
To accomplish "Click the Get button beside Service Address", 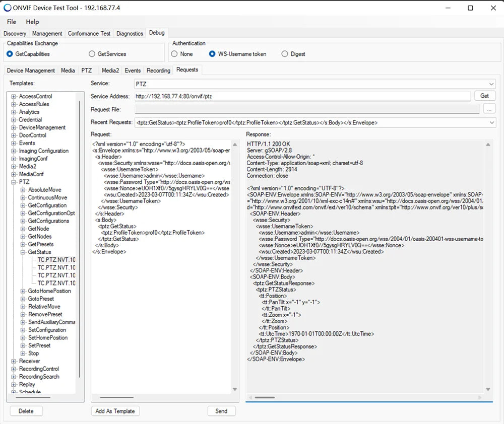I will [x=484, y=96].
